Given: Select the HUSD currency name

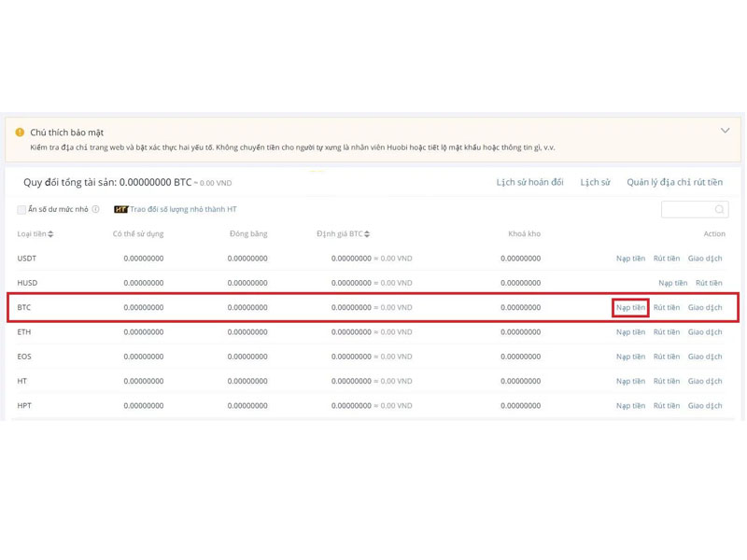Looking at the screenshot, I should 27,283.
